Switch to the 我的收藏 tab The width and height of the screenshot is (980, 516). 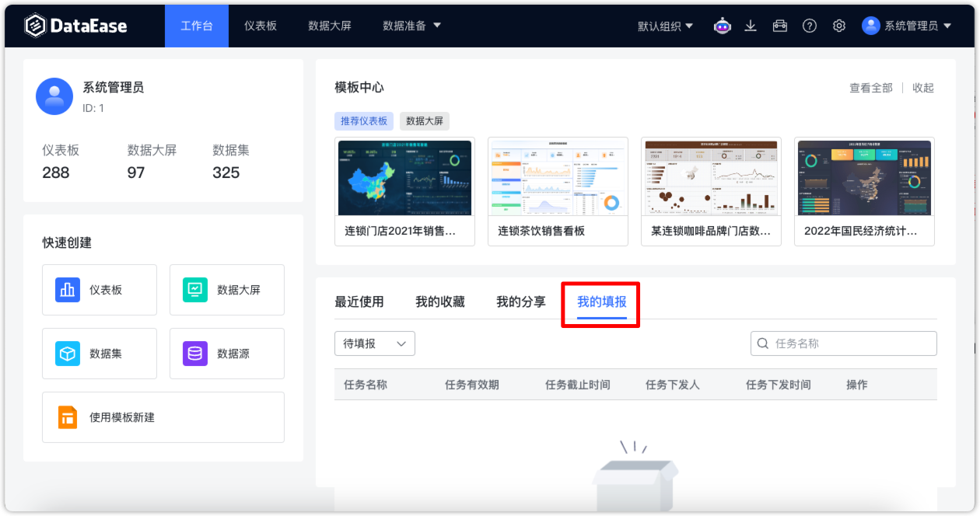click(439, 302)
